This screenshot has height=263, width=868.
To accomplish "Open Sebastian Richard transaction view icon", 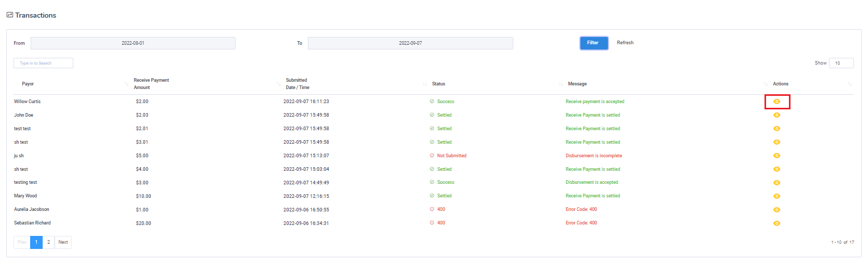I will click(776, 223).
